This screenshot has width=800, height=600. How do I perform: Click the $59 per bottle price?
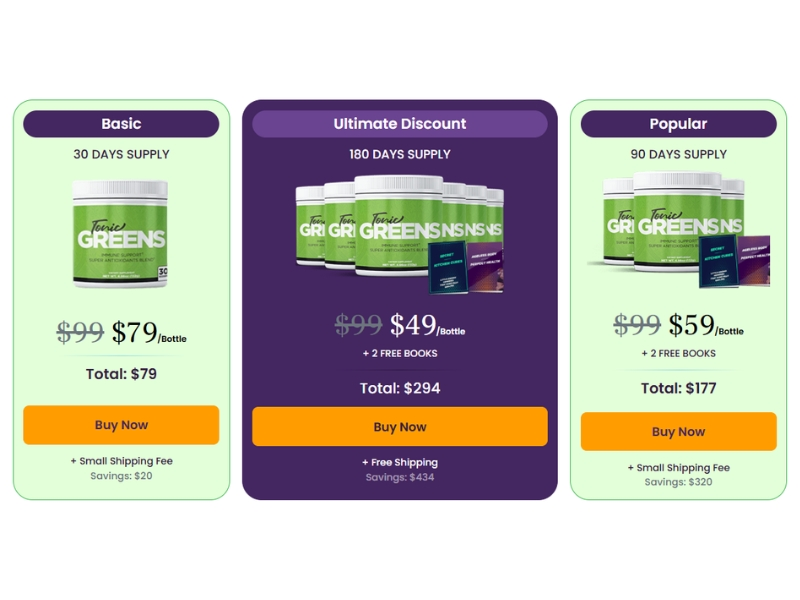pyautogui.click(x=705, y=325)
